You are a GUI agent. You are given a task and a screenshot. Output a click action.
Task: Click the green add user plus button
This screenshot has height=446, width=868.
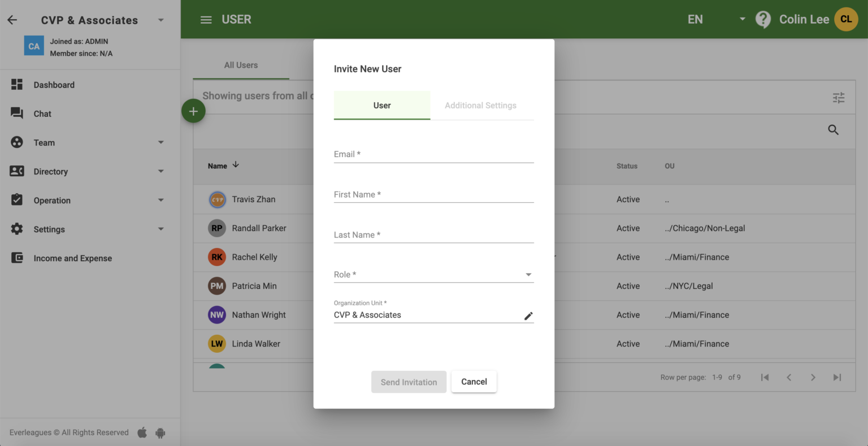pos(193,111)
